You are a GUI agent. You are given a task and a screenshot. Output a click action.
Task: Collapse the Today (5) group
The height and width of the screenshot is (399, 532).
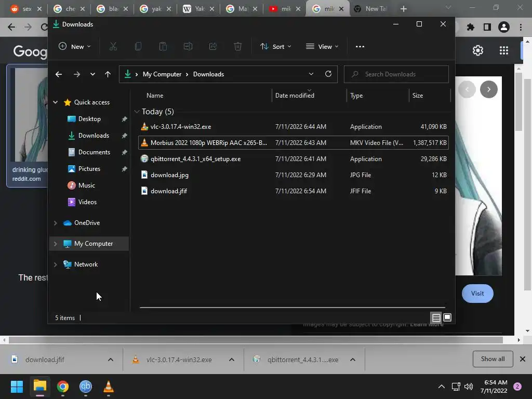(x=137, y=112)
